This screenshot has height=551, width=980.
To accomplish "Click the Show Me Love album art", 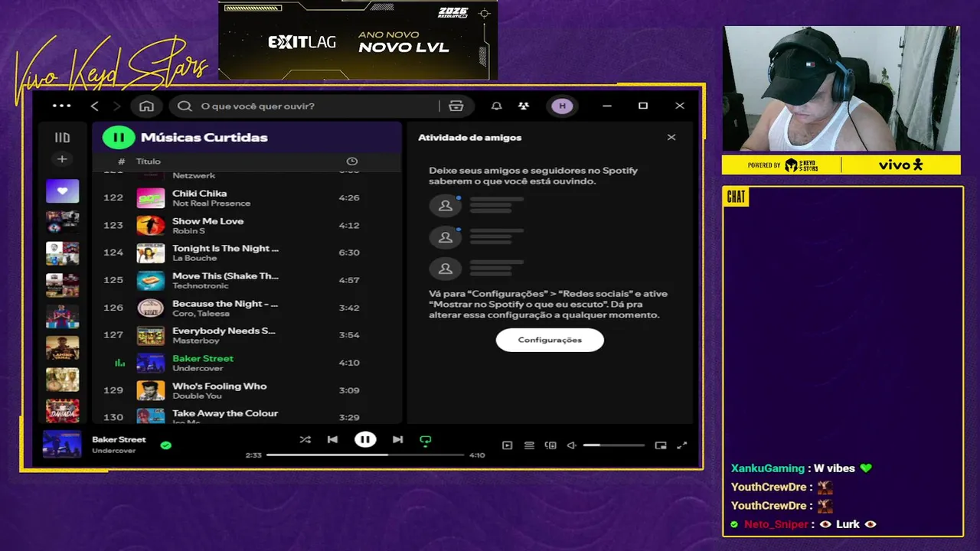I will coord(151,225).
